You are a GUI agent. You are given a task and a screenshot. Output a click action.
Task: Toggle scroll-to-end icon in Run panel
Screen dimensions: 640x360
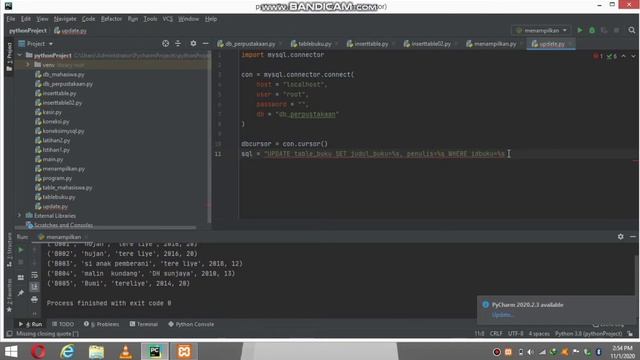click(x=34, y=287)
